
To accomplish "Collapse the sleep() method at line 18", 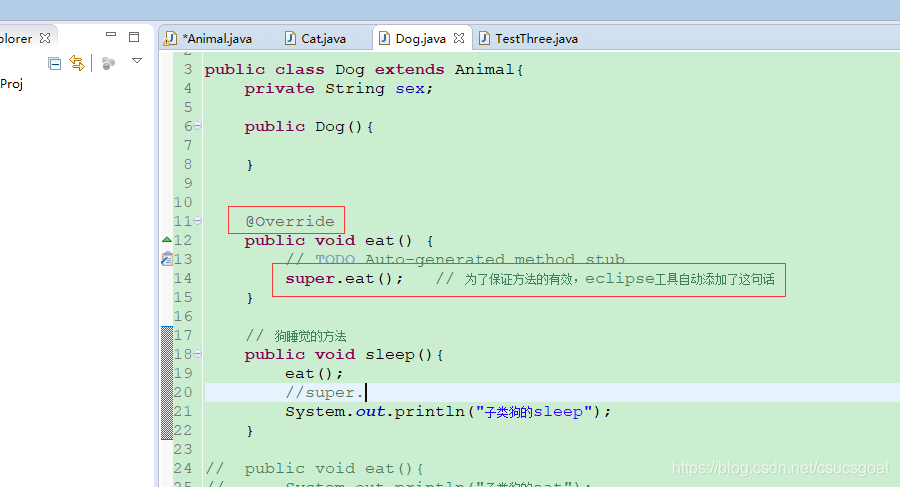I will [197, 354].
